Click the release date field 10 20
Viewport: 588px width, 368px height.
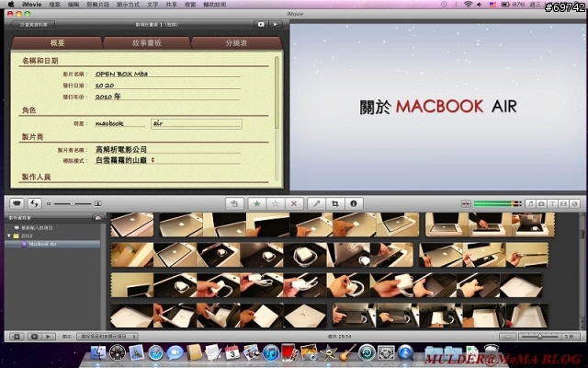tap(167, 86)
